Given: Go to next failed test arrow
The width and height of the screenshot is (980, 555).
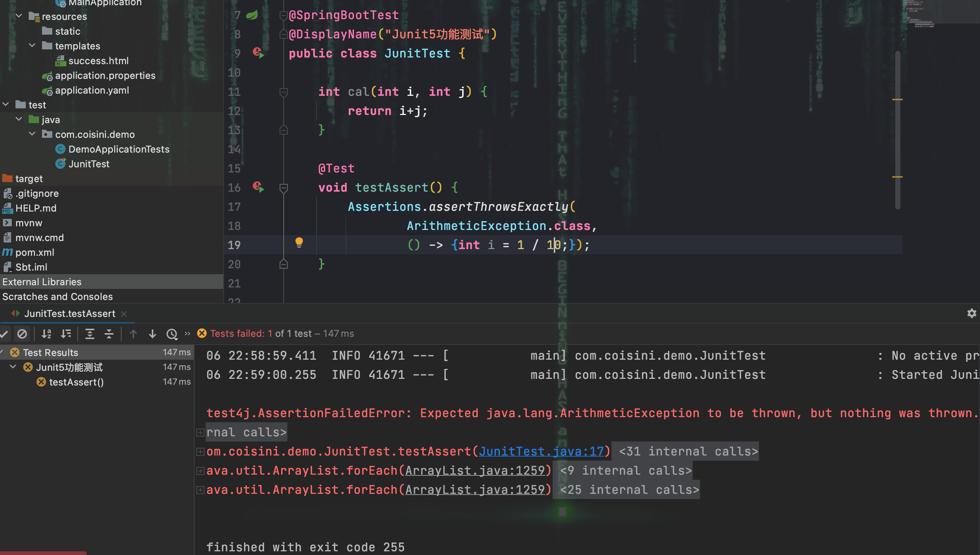Looking at the screenshot, I should pos(153,334).
